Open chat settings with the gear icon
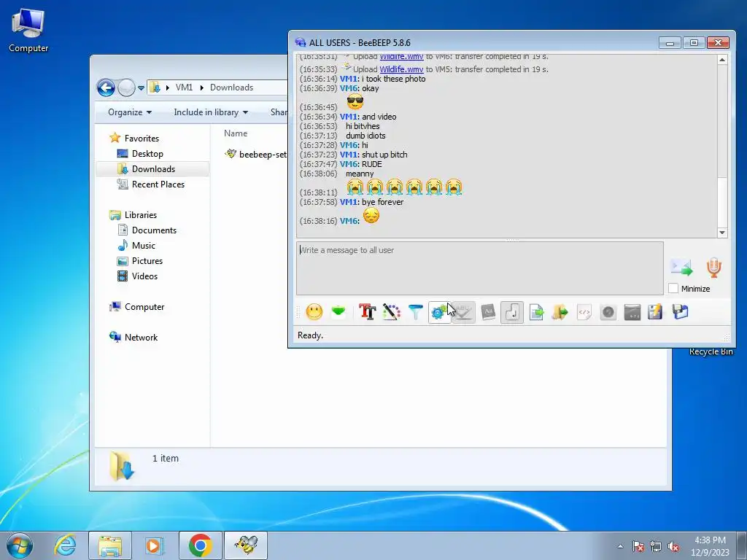Image resolution: width=747 pixels, height=560 pixels. tap(439, 312)
